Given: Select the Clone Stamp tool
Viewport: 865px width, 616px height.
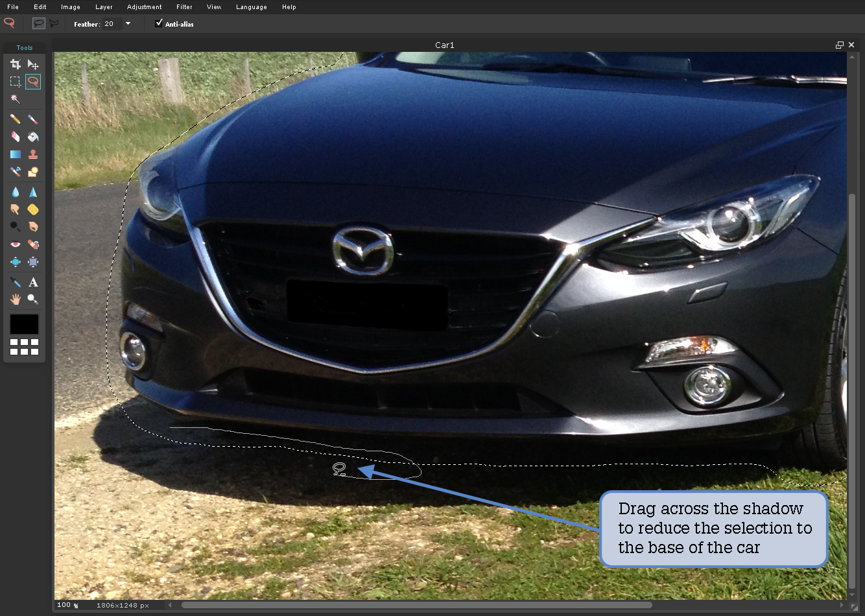Looking at the screenshot, I should pos(33,154).
